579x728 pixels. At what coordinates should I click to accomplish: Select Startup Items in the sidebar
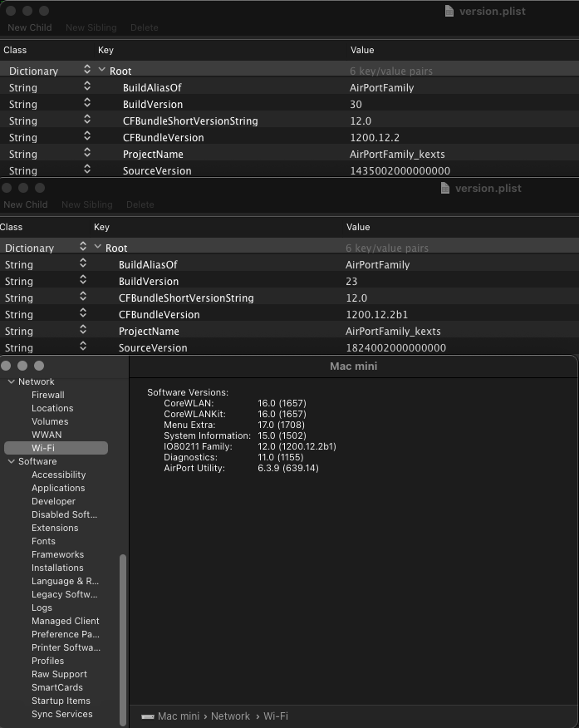(x=61, y=701)
